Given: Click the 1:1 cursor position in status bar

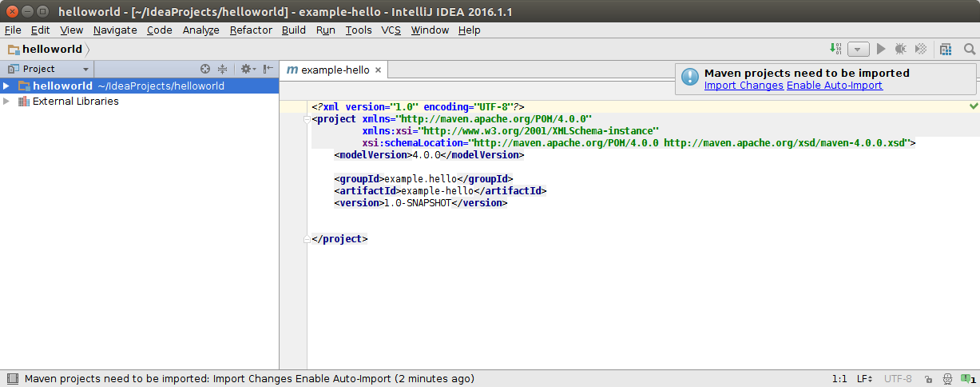Looking at the screenshot, I should [839, 378].
